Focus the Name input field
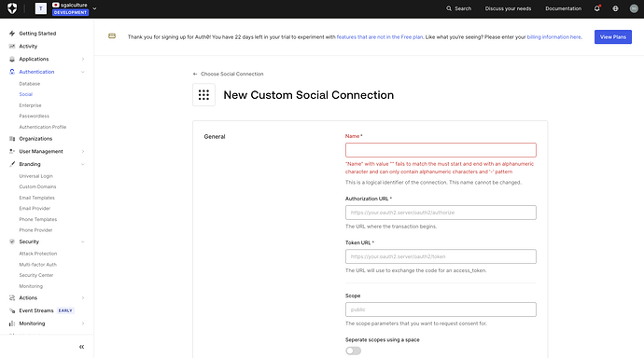This screenshot has width=644, height=358. (x=441, y=150)
